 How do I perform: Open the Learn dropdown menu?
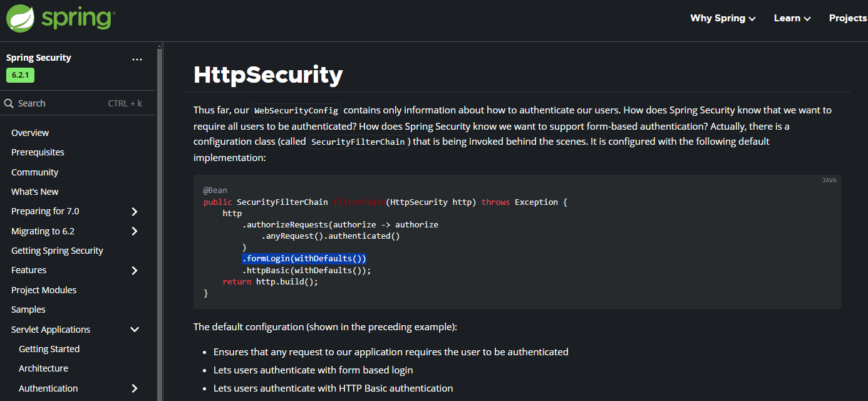pyautogui.click(x=792, y=18)
